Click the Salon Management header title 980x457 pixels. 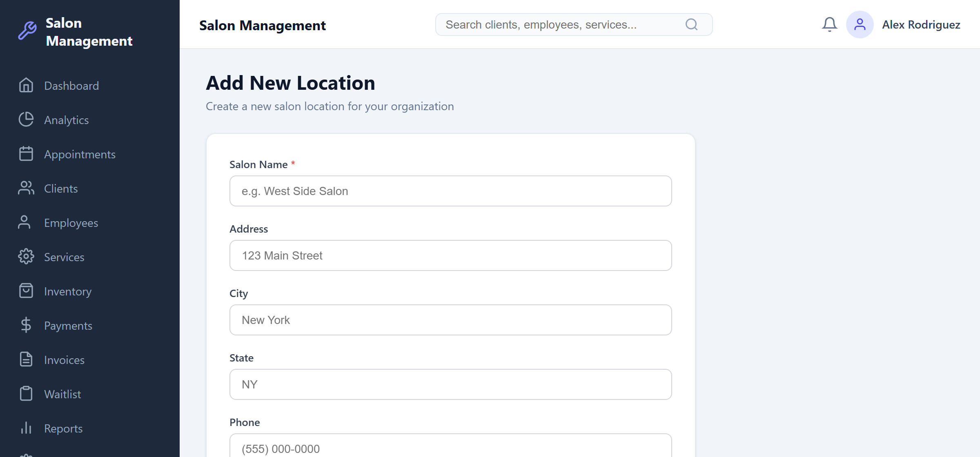coord(262,25)
